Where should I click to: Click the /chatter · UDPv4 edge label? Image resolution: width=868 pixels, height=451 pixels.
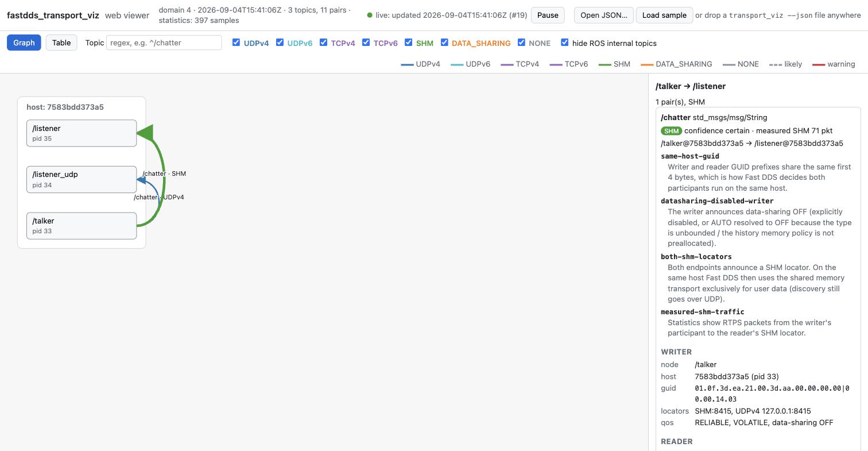pos(159,197)
